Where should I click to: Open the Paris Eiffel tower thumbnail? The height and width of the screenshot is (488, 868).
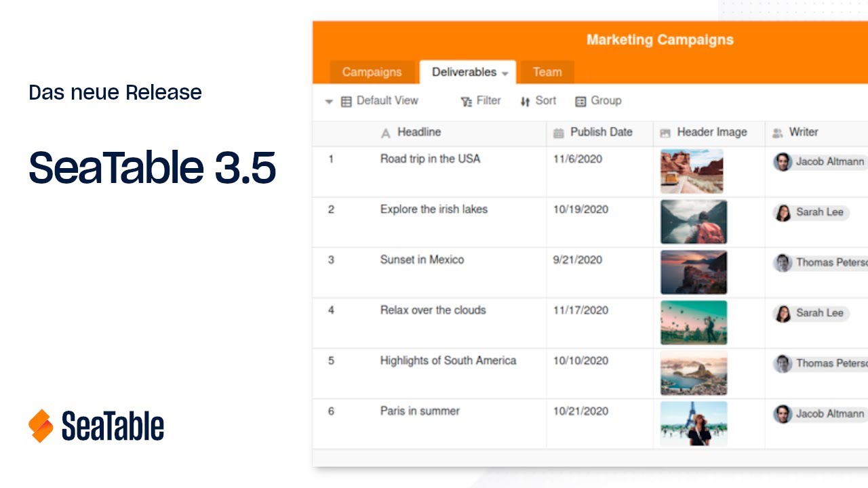click(694, 424)
